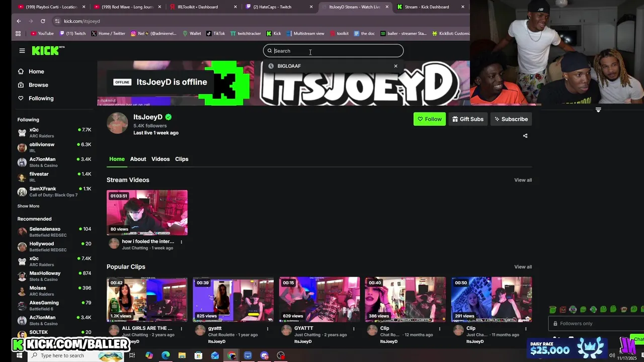Play the 01:03:51 stream video thumbnail

pos(147,213)
